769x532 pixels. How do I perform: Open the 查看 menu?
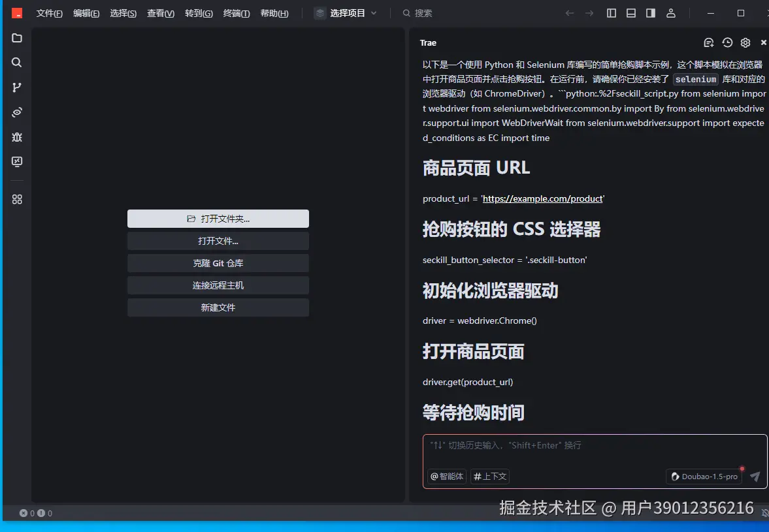pyautogui.click(x=160, y=13)
